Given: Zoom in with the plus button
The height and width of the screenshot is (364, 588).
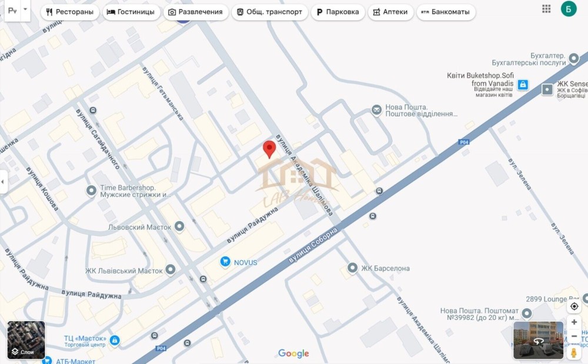Looking at the screenshot, I should coord(574,322).
